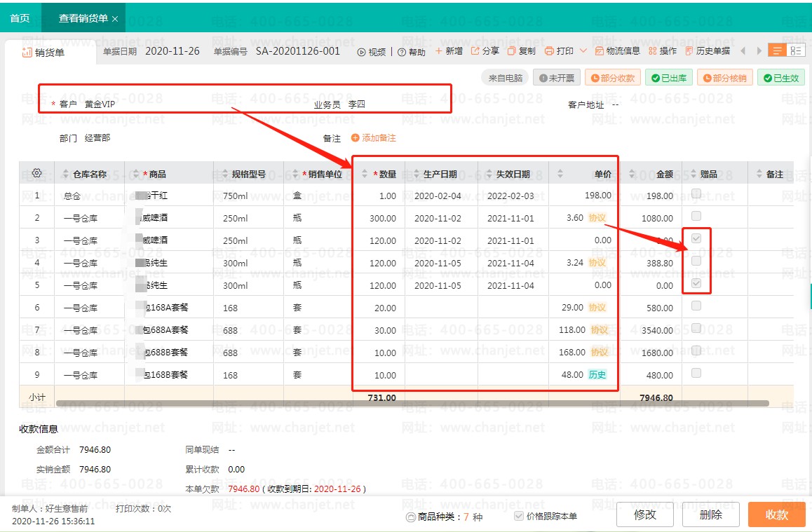
Task: Click the 复制 copy button
Action: point(521,51)
